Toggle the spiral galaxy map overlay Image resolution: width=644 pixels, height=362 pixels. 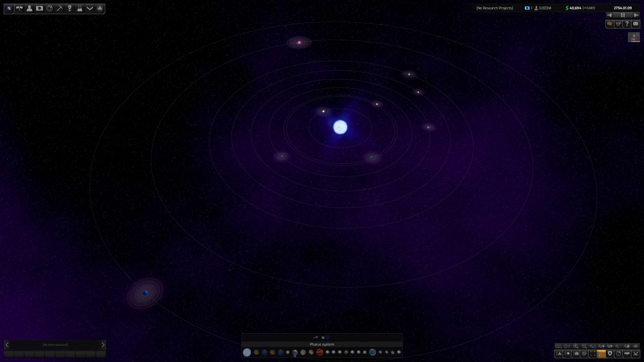coord(584,353)
